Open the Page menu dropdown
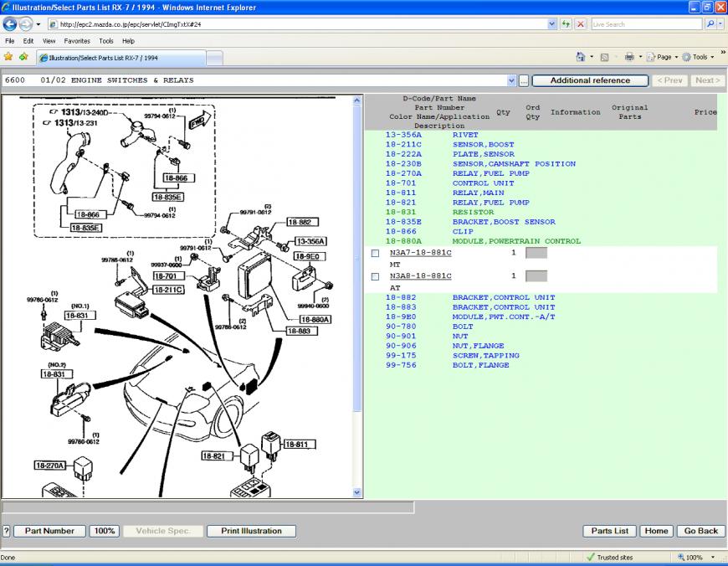This screenshot has height=566, width=728. tap(664, 57)
